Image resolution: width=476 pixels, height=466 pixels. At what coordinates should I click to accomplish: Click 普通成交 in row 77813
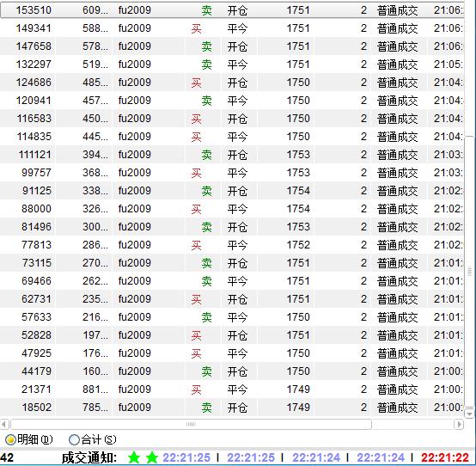point(397,245)
